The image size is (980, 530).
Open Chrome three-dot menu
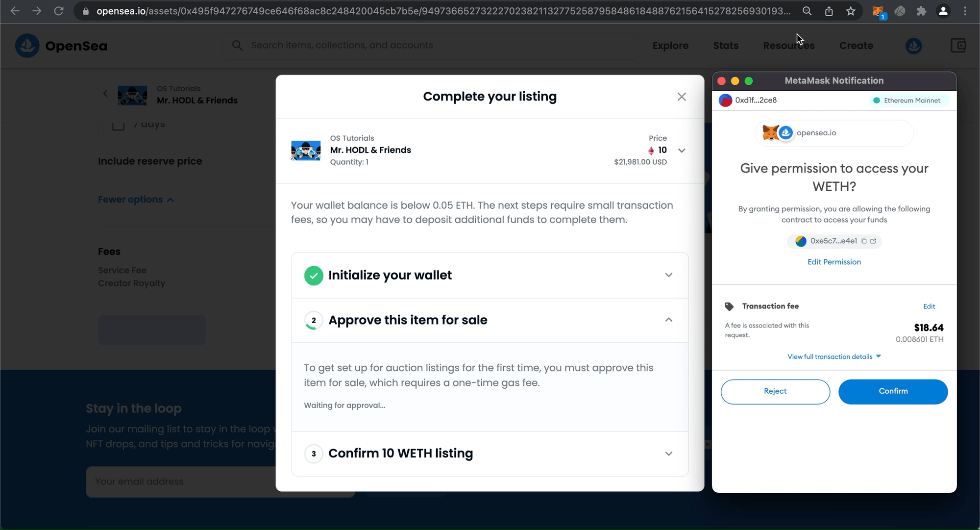[x=965, y=11]
